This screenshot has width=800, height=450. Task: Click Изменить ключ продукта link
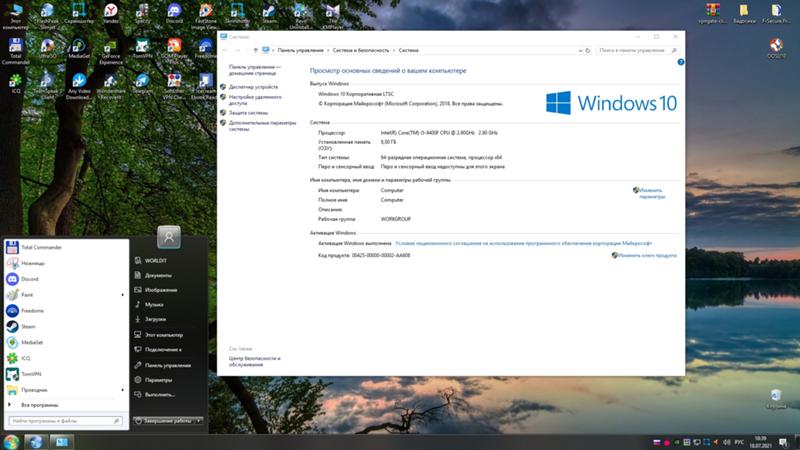coord(647,256)
